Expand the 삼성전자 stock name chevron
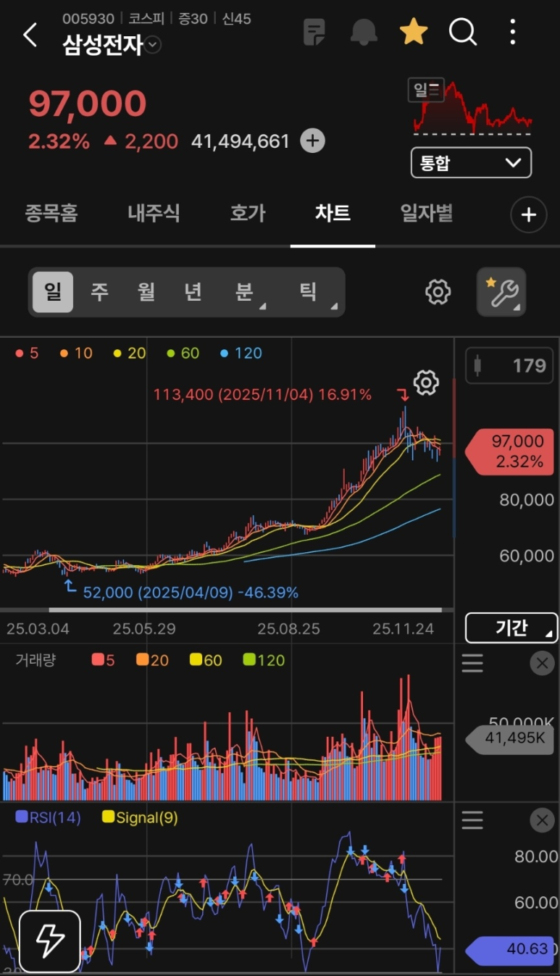The image size is (560, 976). [153, 45]
